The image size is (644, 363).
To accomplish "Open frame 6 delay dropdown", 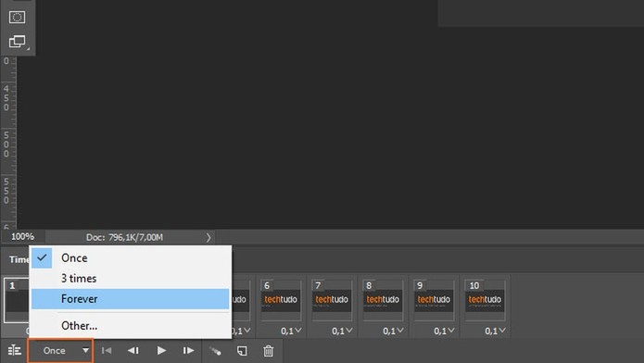I will [291, 331].
